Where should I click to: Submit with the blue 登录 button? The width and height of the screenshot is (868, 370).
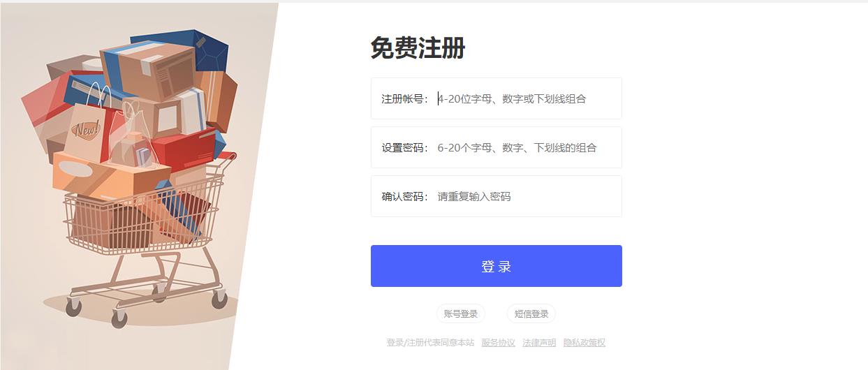pyautogui.click(x=496, y=266)
